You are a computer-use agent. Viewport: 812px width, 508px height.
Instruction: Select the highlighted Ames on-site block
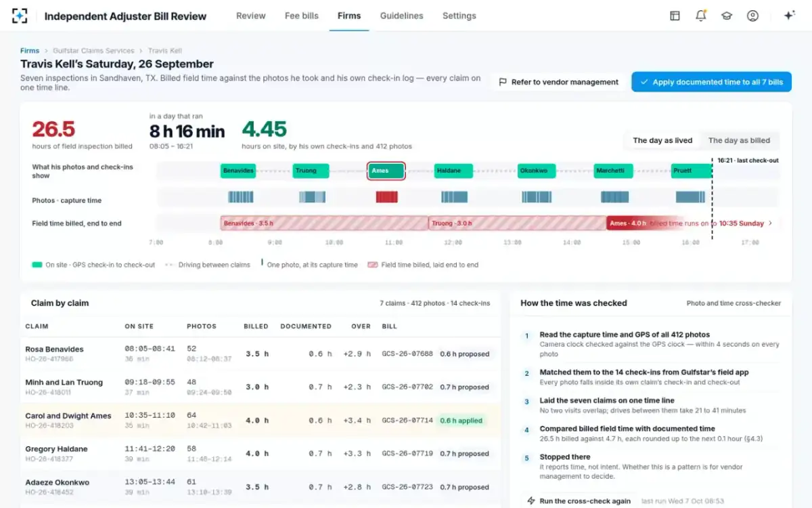[386, 171]
